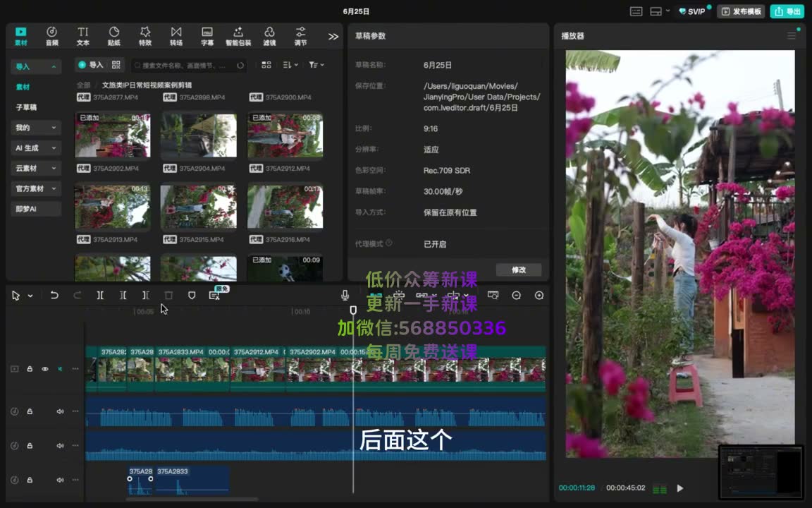Hide the main video track
The image size is (812, 508).
(45, 369)
